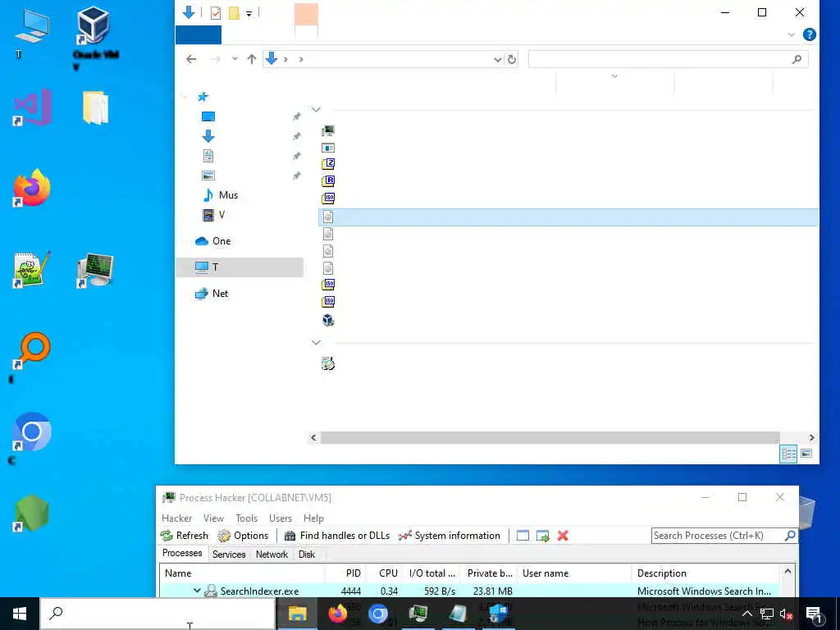Image resolution: width=840 pixels, height=630 pixels.
Task: Collapse the first file group chevron
Action: pyautogui.click(x=316, y=109)
